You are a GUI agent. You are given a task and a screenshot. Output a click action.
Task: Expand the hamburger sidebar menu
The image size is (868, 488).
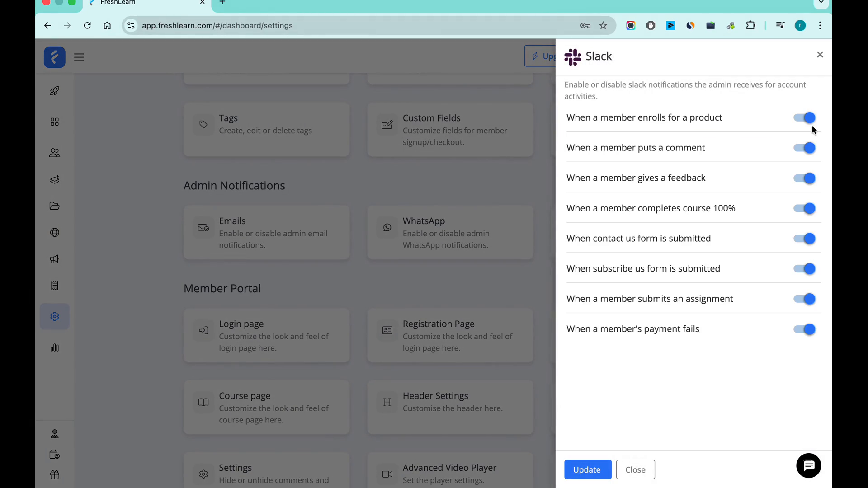click(x=79, y=57)
